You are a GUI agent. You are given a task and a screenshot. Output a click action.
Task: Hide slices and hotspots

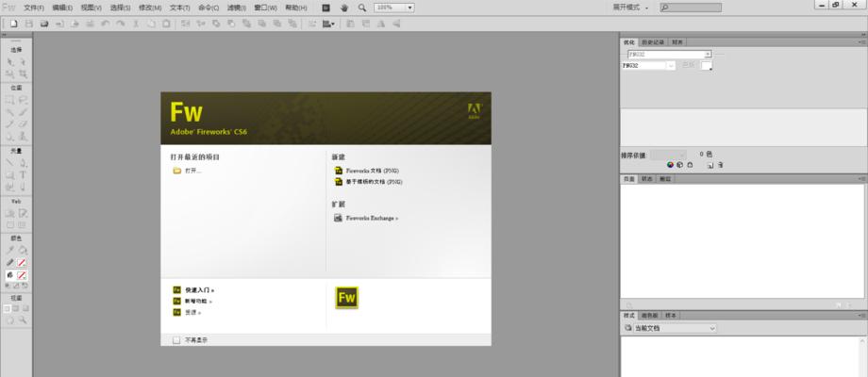tap(10, 225)
